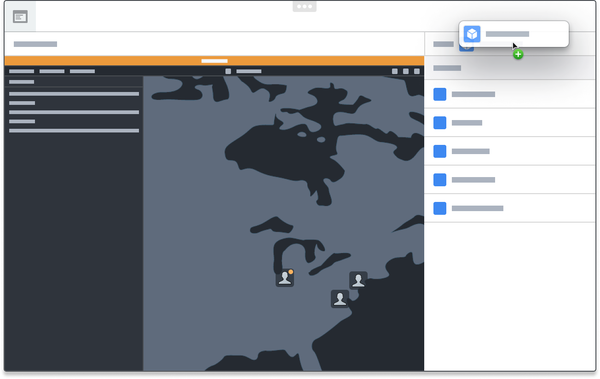Viewport: 600px width, 379px height.
Task: Select the second row in right panel list
Action: (x=509, y=123)
